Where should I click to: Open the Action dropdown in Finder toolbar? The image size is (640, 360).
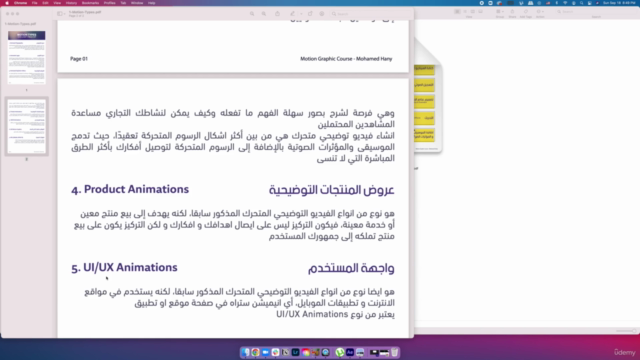tap(540, 12)
